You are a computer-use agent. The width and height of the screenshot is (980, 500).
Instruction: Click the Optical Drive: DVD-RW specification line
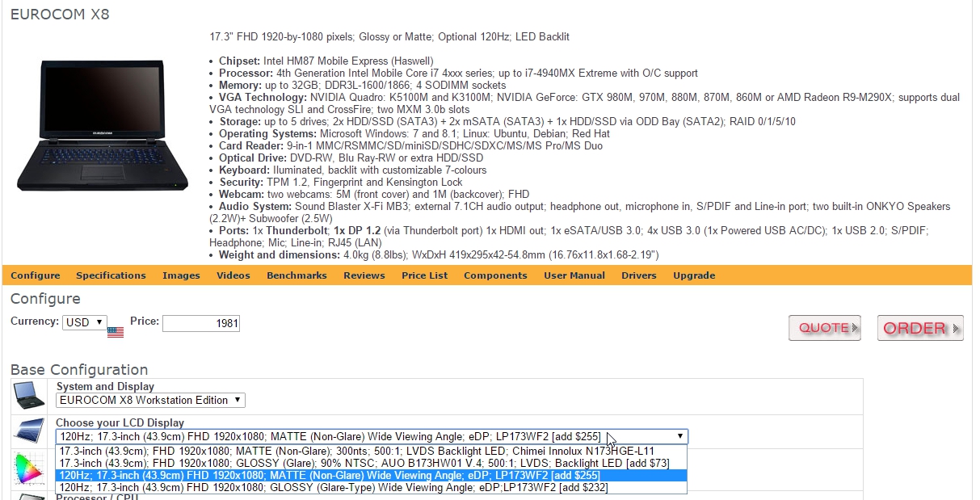(351, 158)
